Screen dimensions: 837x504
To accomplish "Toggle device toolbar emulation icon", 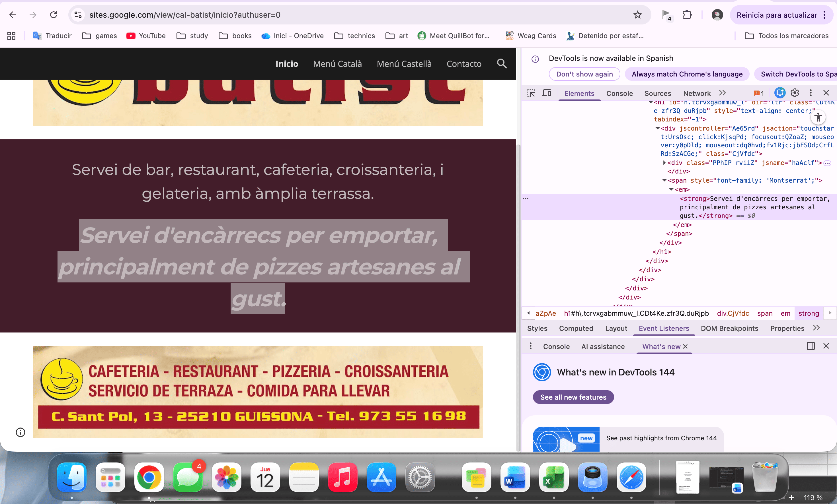I will pyautogui.click(x=547, y=93).
